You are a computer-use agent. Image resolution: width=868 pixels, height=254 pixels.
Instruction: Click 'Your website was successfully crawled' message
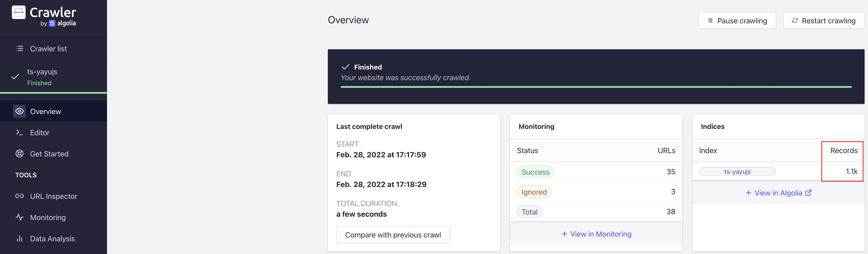[405, 78]
